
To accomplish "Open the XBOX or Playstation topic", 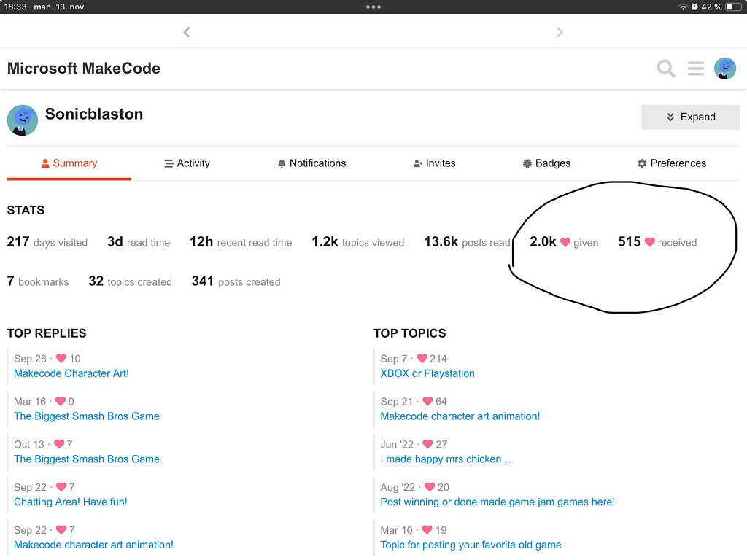I will [x=427, y=373].
